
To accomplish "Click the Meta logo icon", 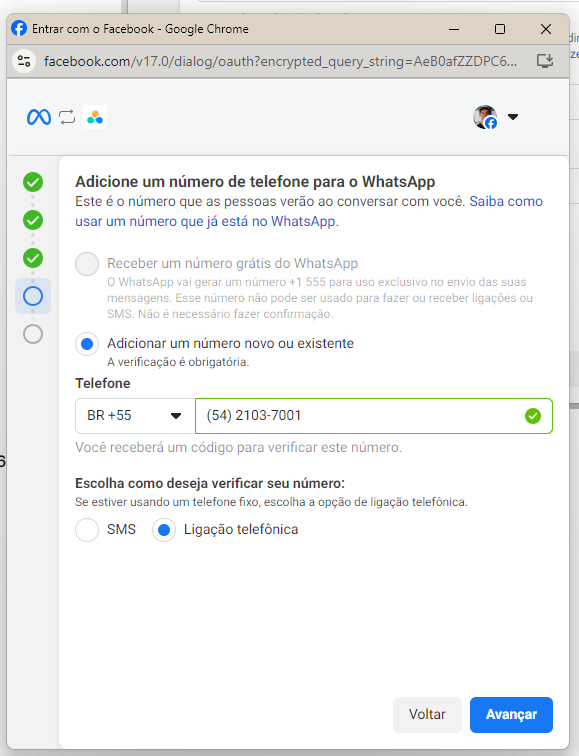I will tap(39, 117).
